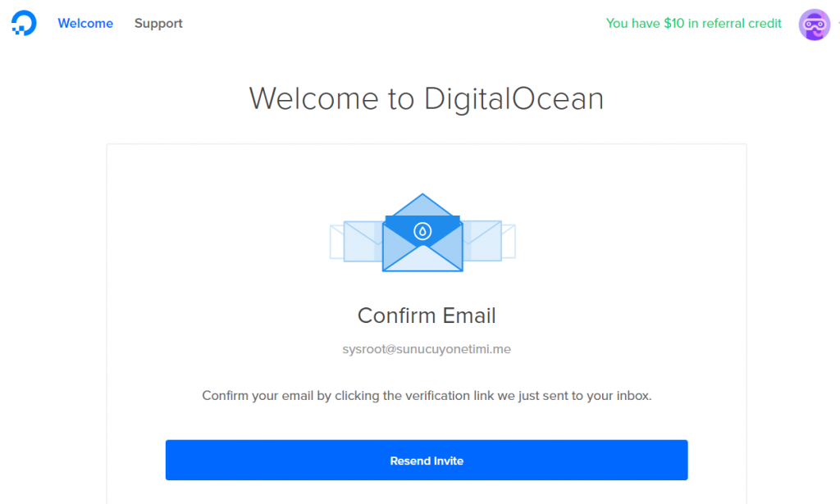The image size is (840, 504).
Task: Go to the Support menu item
Action: coord(158,24)
